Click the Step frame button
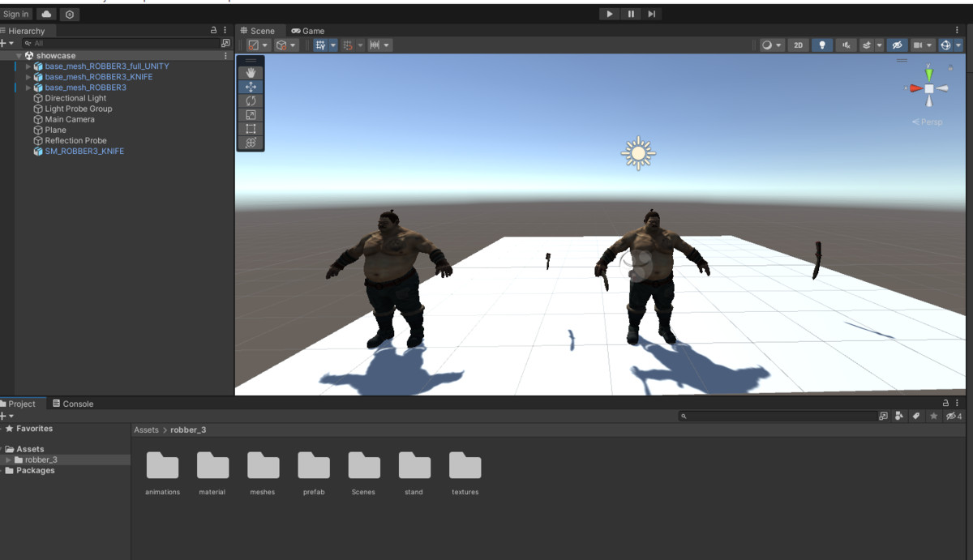Image resolution: width=973 pixels, height=560 pixels. (x=652, y=14)
